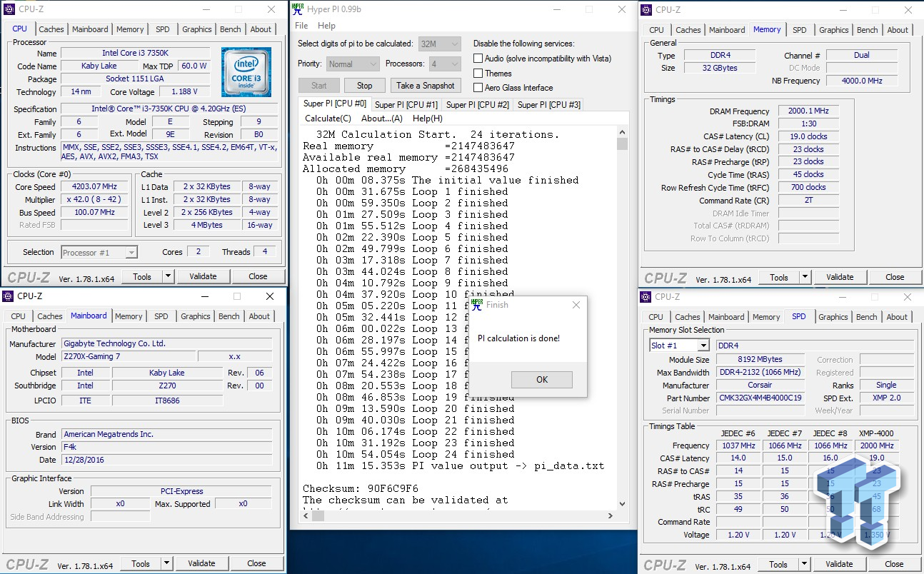The width and height of the screenshot is (924, 574).
Task: Click the Finish dialog's Hyper PI icon
Action: tap(477, 303)
